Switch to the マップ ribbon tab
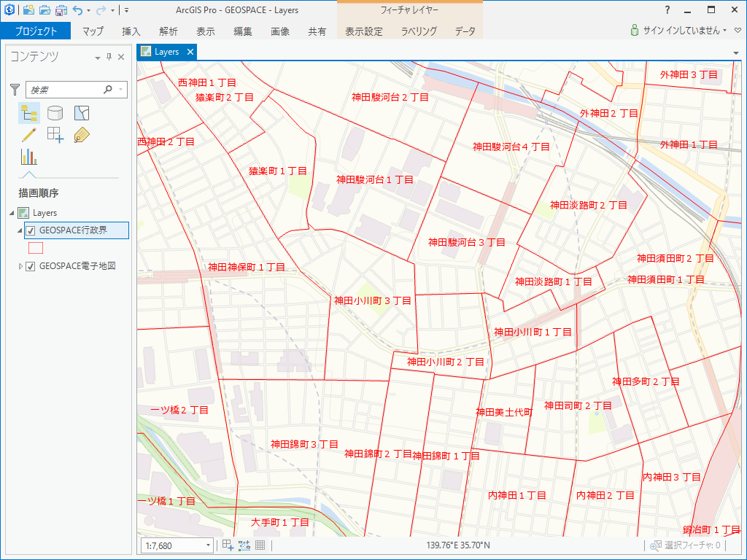The width and height of the screenshot is (747, 560). click(x=93, y=31)
